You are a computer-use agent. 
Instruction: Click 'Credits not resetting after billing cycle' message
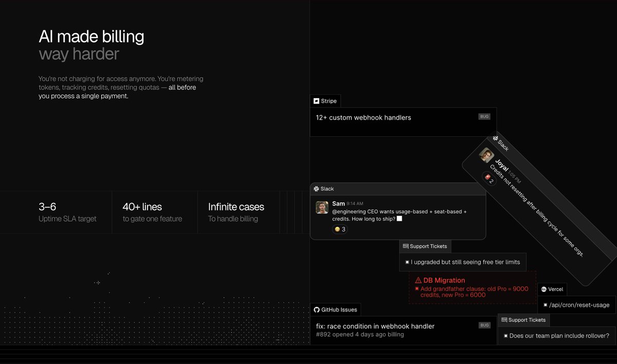(x=536, y=210)
